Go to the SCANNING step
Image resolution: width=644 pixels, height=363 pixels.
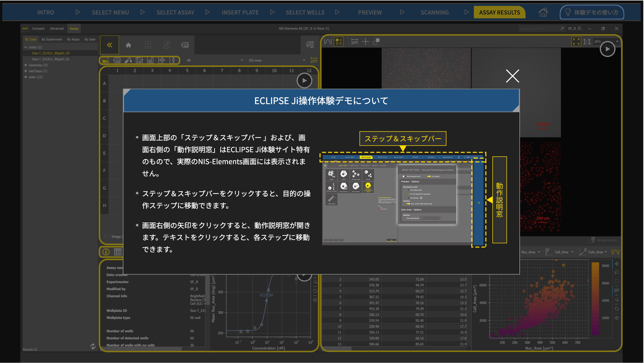tap(435, 12)
